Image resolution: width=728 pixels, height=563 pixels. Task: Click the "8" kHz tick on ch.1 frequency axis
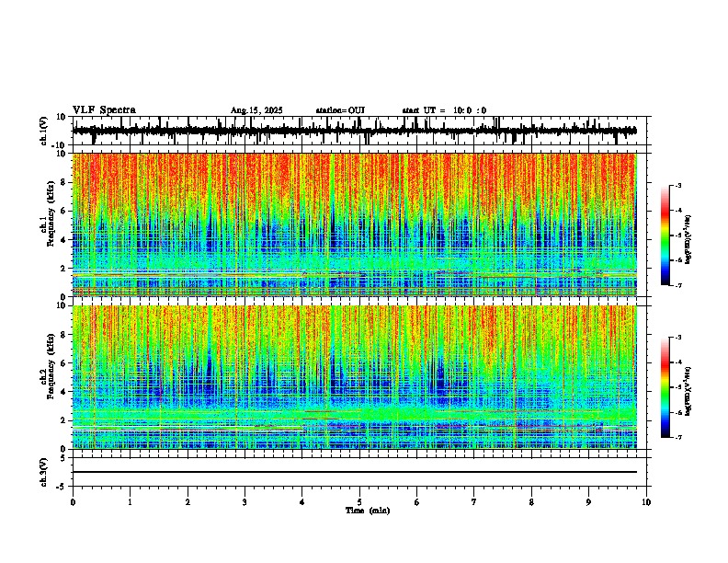click(x=64, y=182)
